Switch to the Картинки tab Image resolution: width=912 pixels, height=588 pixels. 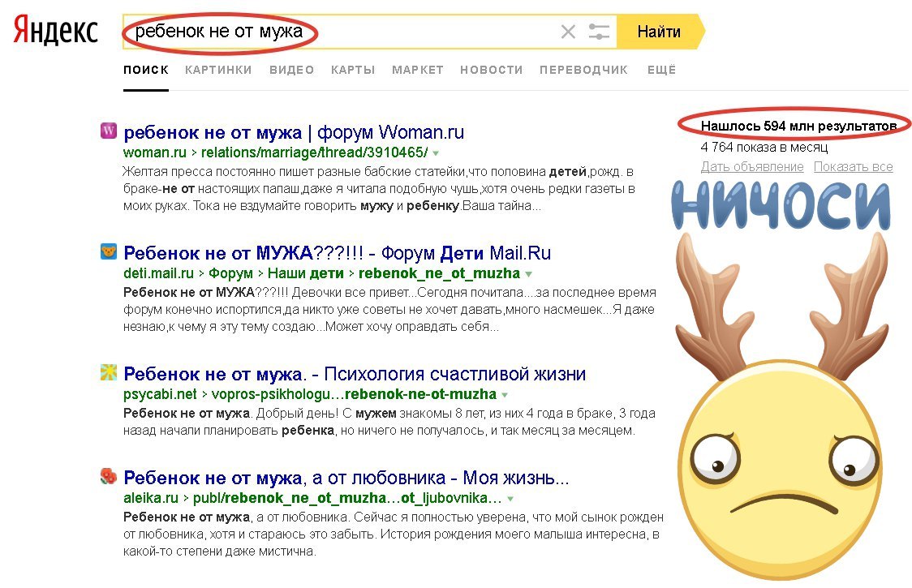tap(218, 70)
